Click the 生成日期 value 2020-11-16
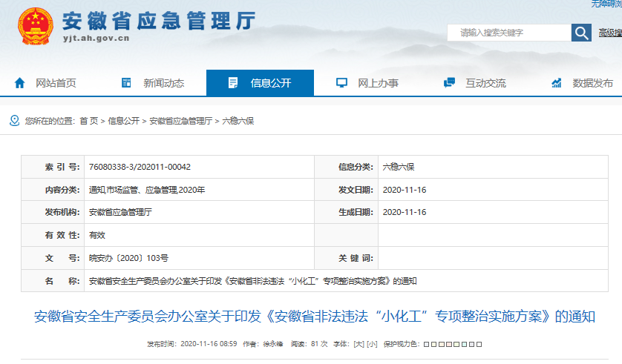Viewport: 622px width, 364px height. tap(405, 212)
